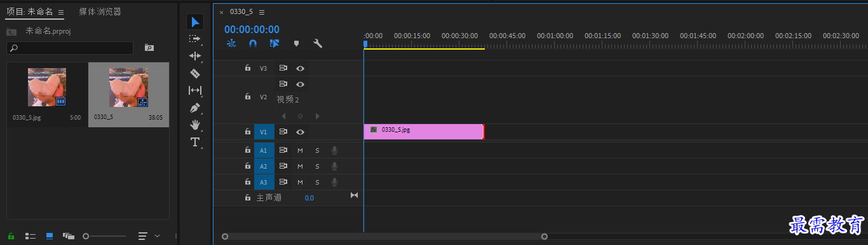
Task: Toggle timeline Snap magnet icon
Action: pos(253,43)
